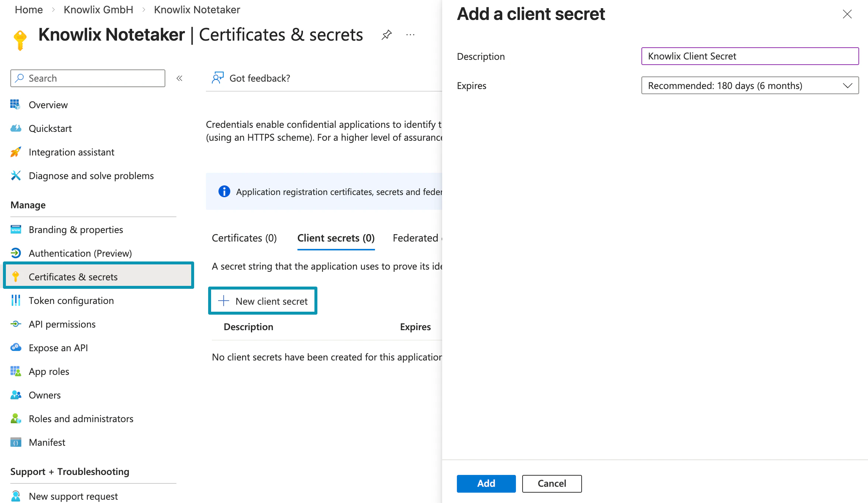Open the Expires dropdown

coord(750,85)
